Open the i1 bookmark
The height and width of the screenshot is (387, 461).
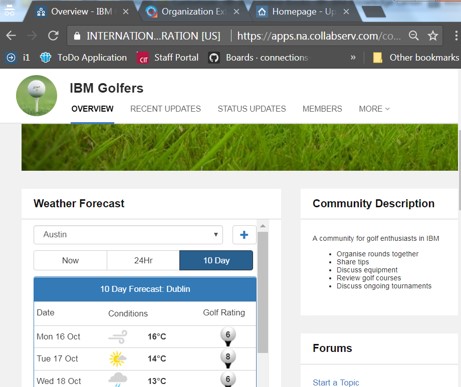tap(18, 58)
